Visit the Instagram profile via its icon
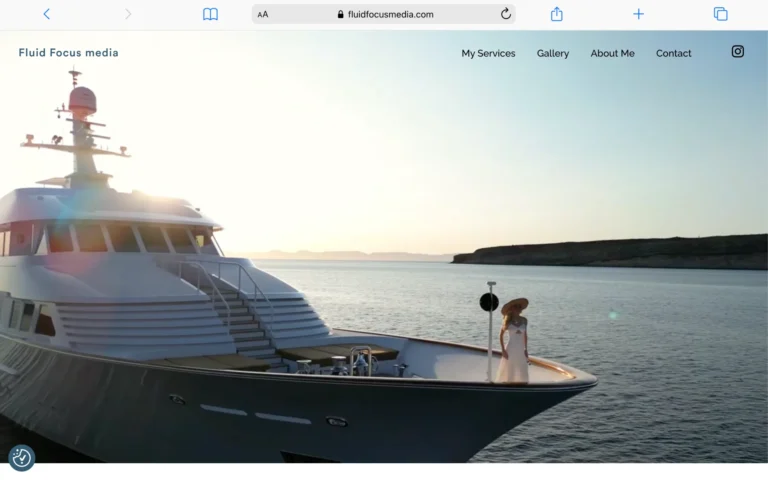Image resolution: width=768 pixels, height=480 pixels. [738, 51]
